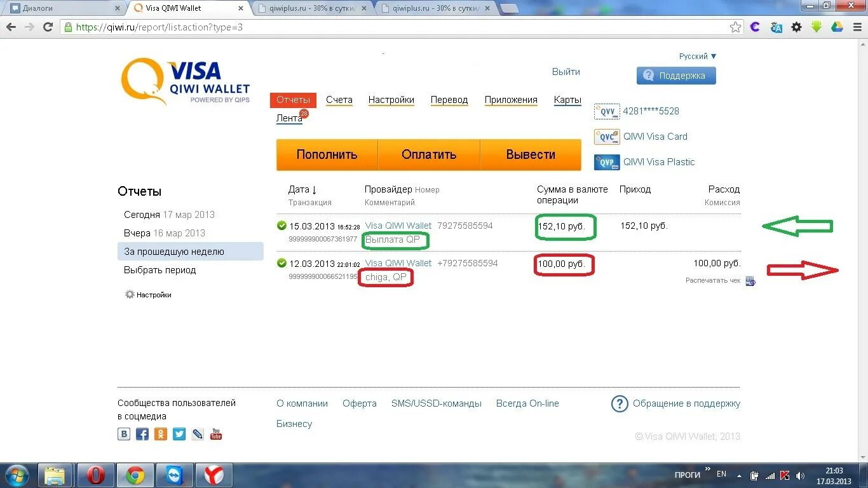This screenshot has width=868, height=488.
Task: Open the О компании footer link
Action: [x=302, y=403]
